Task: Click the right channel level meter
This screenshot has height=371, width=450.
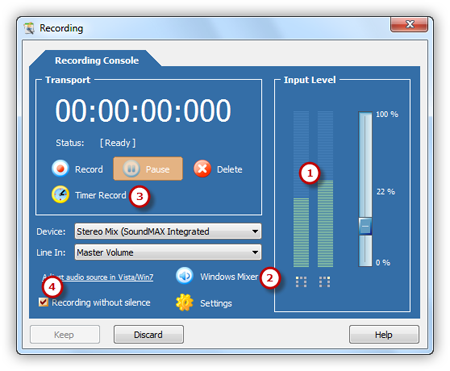Action: point(325,189)
